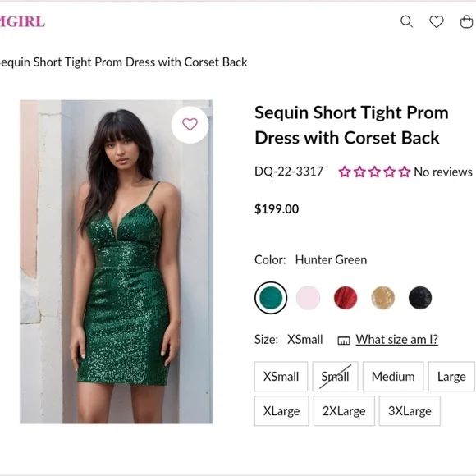Open the wishlist heart in the header
The width and height of the screenshot is (476, 476).
[x=437, y=22]
